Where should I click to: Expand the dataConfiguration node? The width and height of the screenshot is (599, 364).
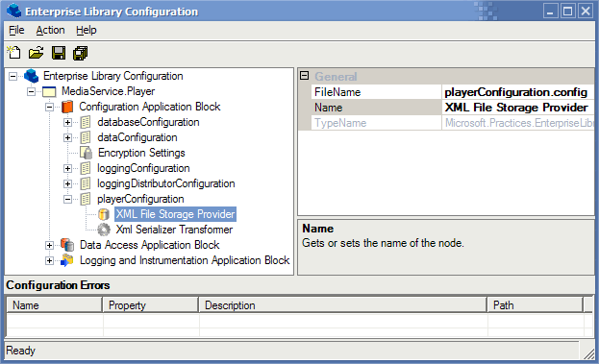tap(67, 137)
